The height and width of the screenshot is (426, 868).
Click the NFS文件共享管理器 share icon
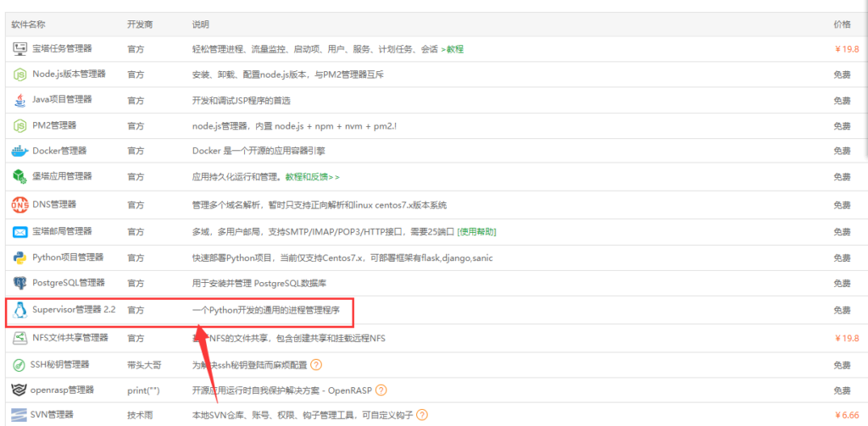point(20,338)
